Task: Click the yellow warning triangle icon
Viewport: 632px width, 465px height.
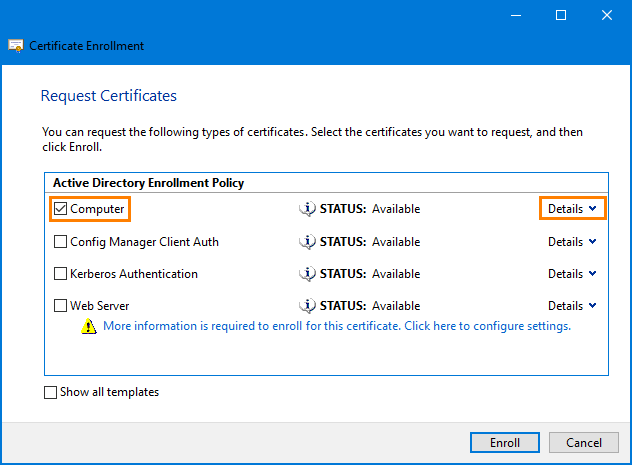Action: (x=89, y=326)
